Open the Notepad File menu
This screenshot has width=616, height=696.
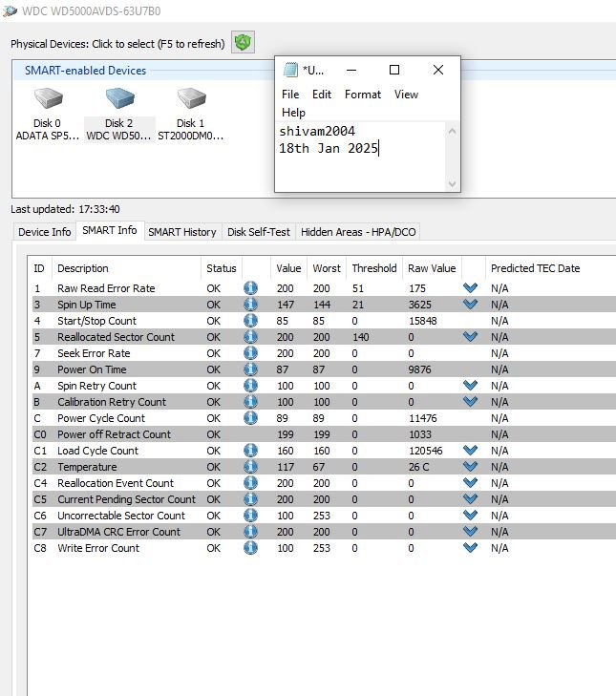point(290,95)
